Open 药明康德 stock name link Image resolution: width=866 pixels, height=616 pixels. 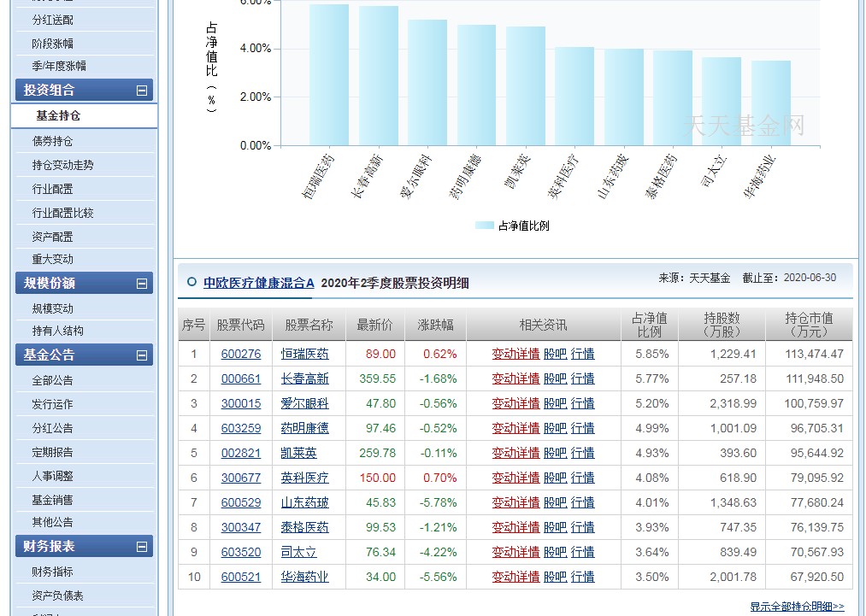pyautogui.click(x=305, y=428)
